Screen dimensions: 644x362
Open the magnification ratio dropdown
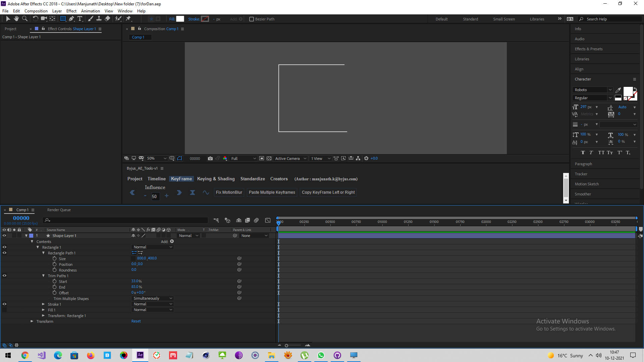coord(157,158)
